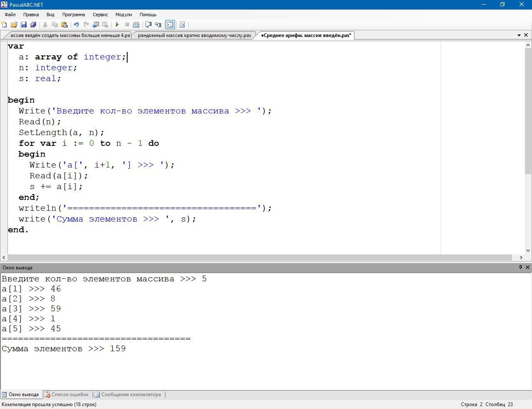Cut the selection using the scissors icon
532x409 pixels.
click(x=45, y=25)
